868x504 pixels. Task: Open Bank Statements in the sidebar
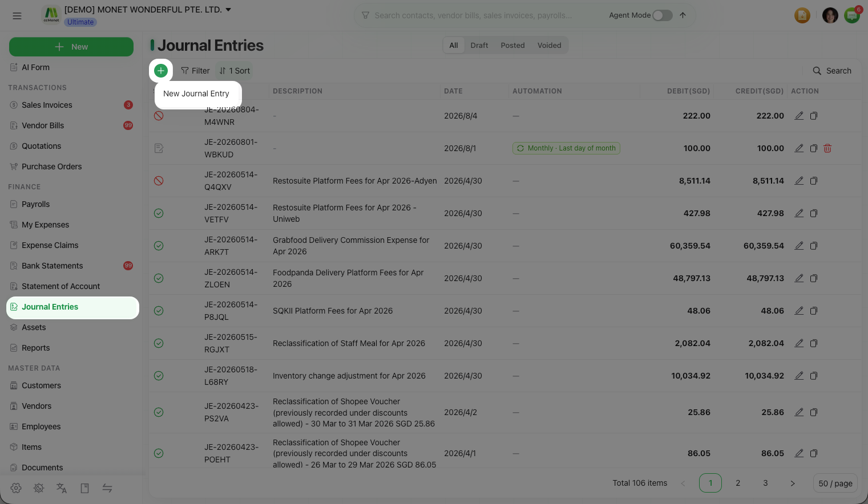[x=72, y=266]
